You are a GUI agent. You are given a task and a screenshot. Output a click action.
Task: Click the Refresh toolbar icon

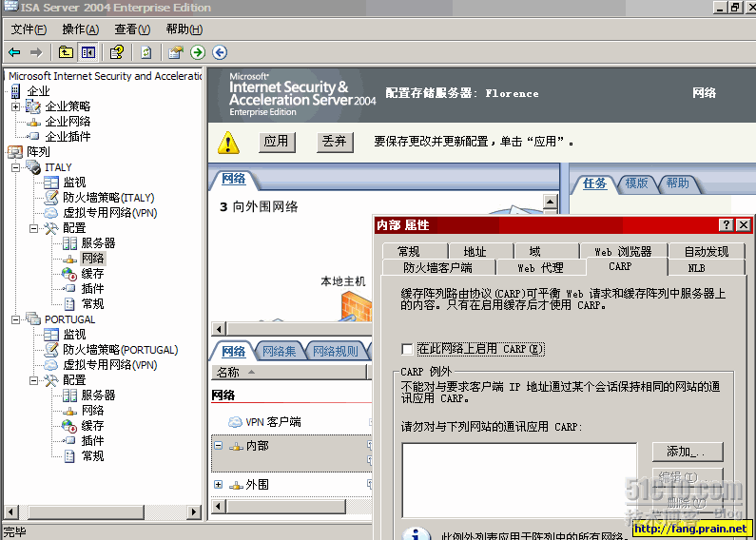145,52
